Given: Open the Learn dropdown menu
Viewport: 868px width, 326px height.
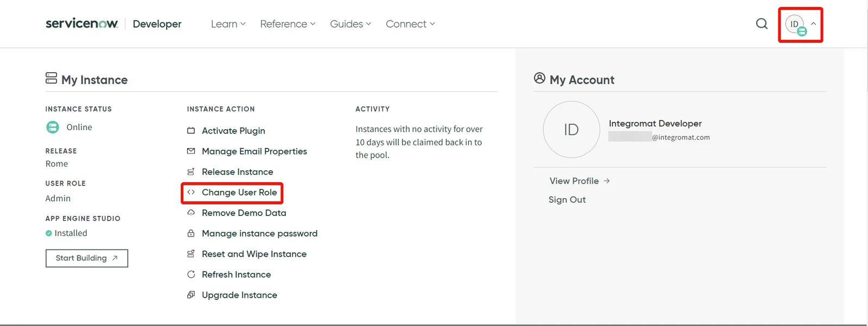Looking at the screenshot, I should click(228, 24).
